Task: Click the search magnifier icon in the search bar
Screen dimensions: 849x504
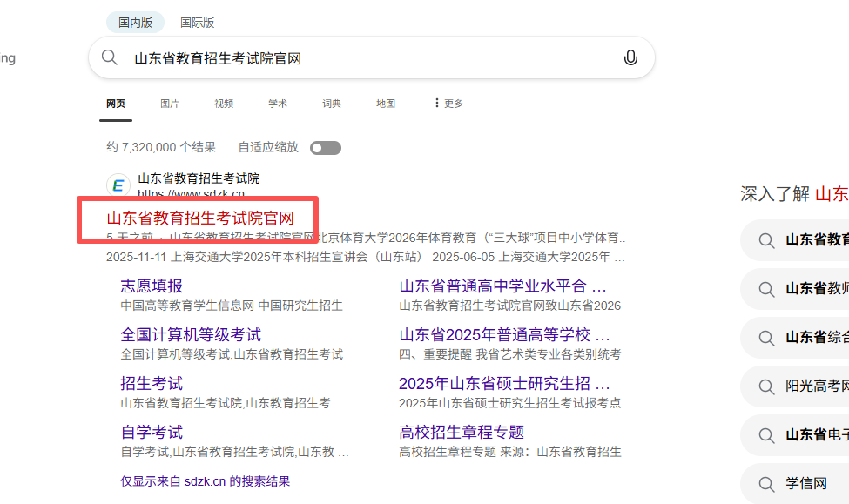Action: [x=109, y=57]
